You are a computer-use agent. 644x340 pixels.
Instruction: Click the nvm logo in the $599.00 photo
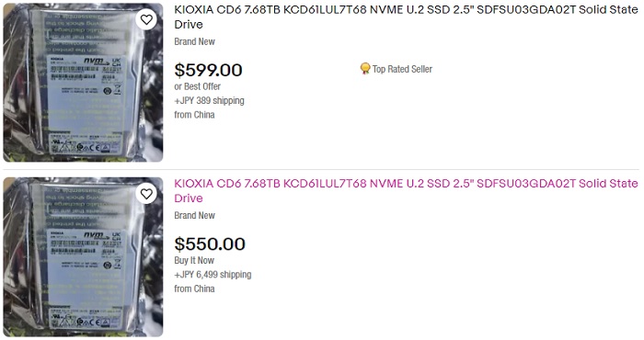click(x=97, y=62)
